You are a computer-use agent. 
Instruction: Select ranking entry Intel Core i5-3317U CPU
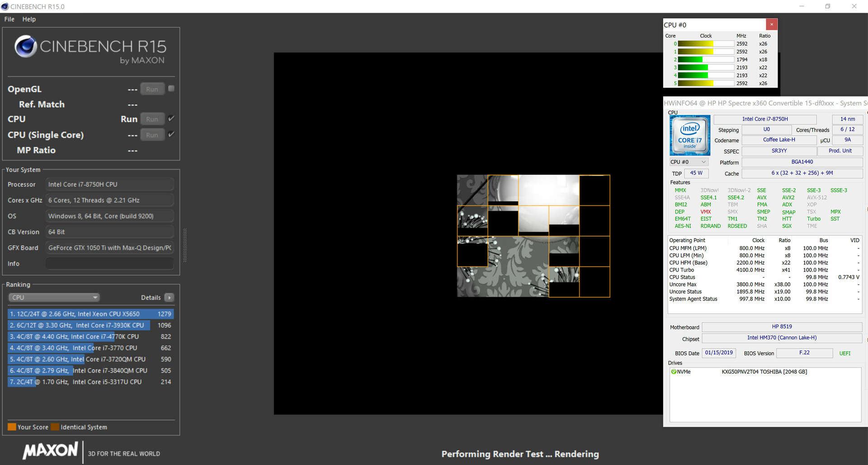(x=90, y=381)
